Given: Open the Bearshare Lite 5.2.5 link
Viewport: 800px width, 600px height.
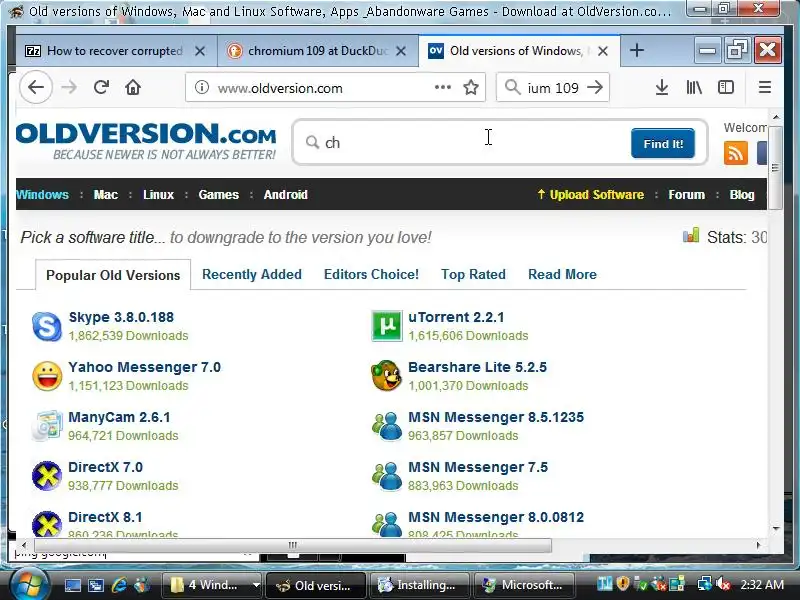Looking at the screenshot, I should (477, 367).
